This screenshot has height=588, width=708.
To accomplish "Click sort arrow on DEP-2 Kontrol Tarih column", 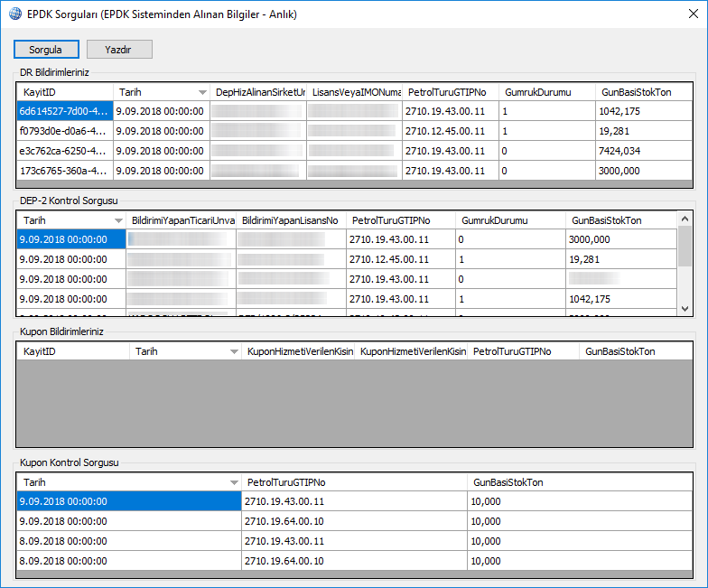I will (117, 220).
